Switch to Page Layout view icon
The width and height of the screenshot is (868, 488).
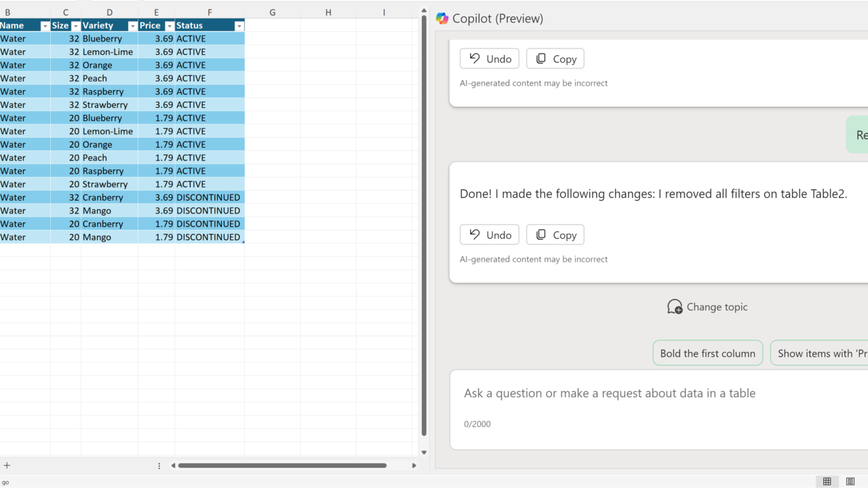click(850, 481)
